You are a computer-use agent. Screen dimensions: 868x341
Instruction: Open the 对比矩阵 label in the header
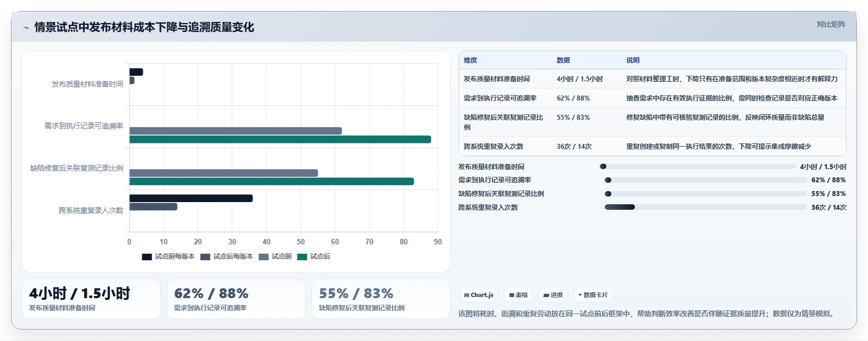(x=831, y=24)
